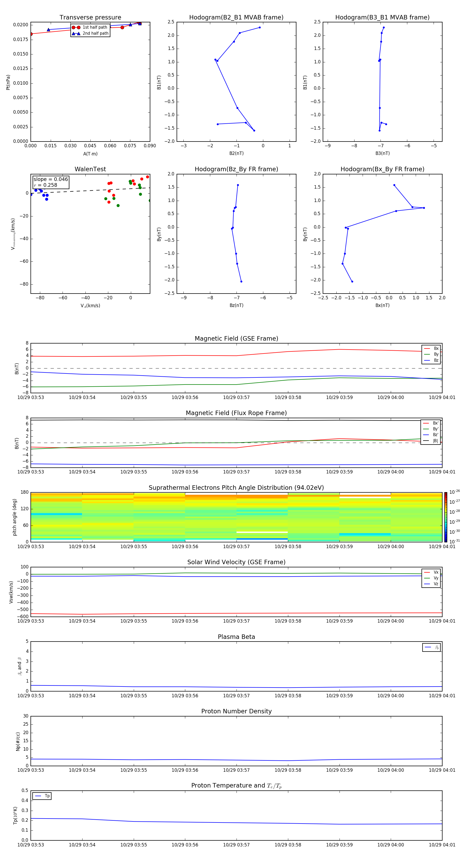Image resolution: width=473 pixels, height=868 pixels.
Task: Click the 10/29 03:57 tick under GSE magnetic field plot
Action: tap(236, 398)
